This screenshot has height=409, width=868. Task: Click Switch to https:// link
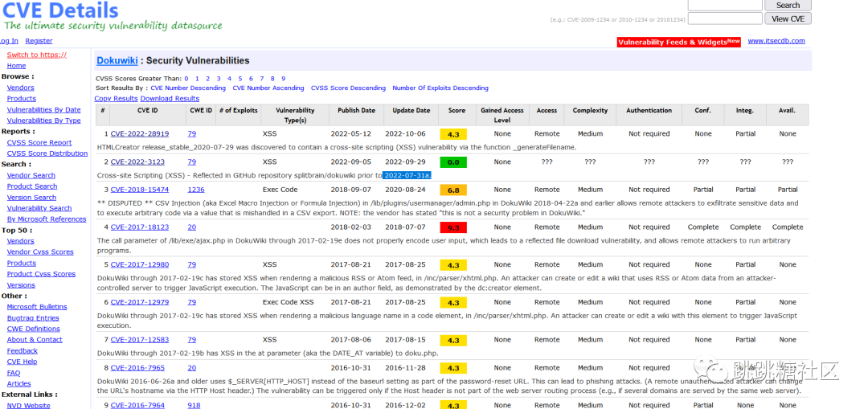point(36,55)
